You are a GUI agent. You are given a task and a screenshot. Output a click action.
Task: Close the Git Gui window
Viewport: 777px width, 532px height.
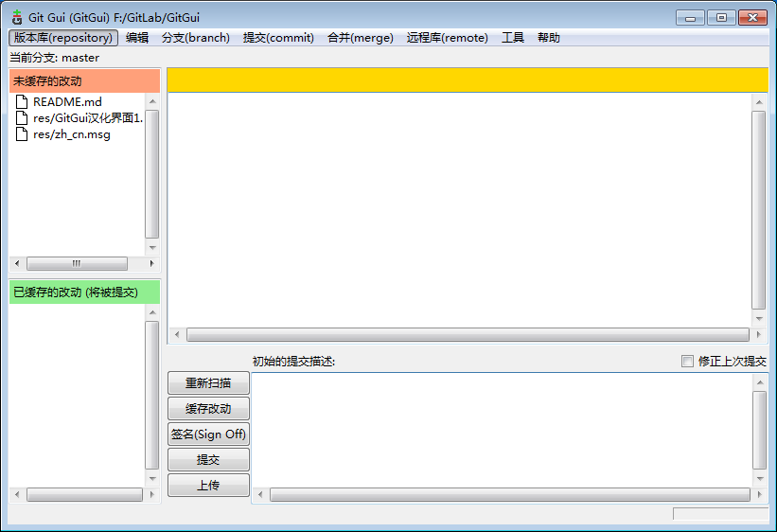[x=752, y=18]
